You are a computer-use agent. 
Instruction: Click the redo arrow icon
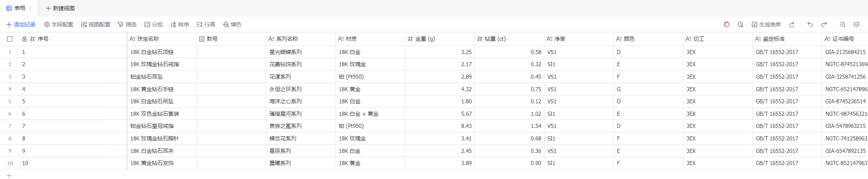[824, 25]
